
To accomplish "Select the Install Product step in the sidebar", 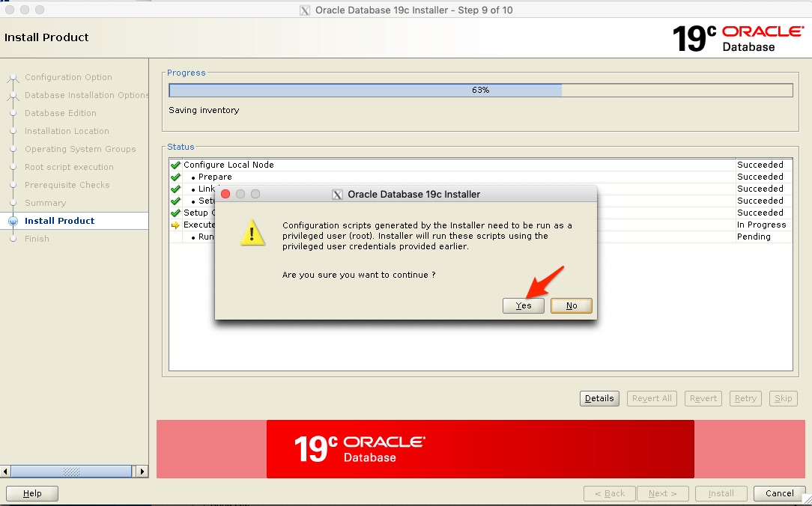I will [x=60, y=221].
